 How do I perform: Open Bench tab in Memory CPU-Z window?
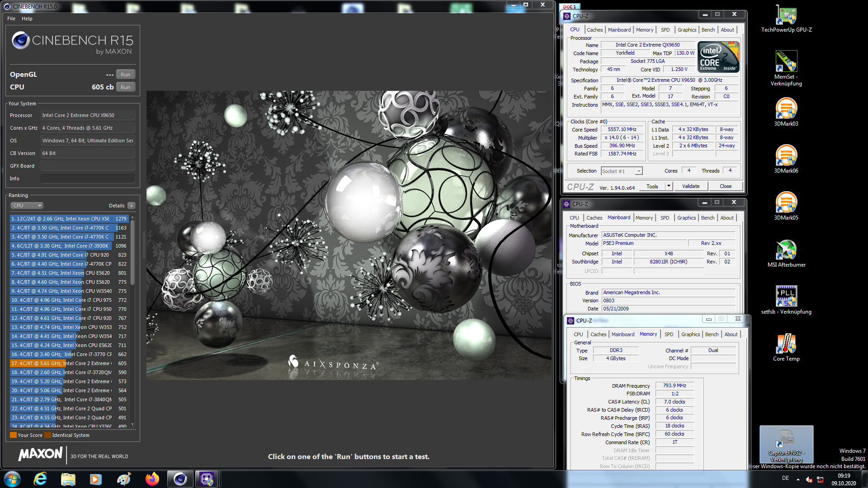pyautogui.click(x=712, y=334)
